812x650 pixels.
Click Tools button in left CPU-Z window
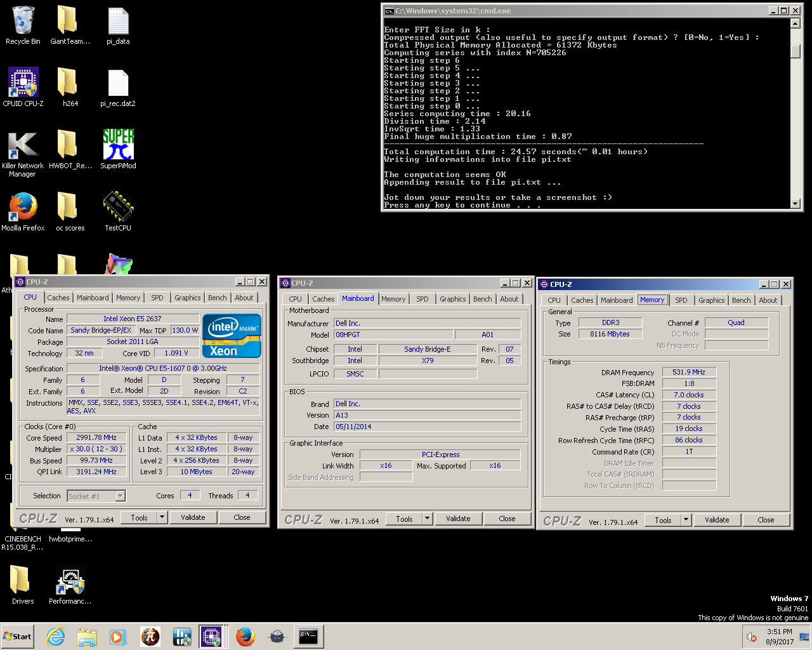point(140,517)
